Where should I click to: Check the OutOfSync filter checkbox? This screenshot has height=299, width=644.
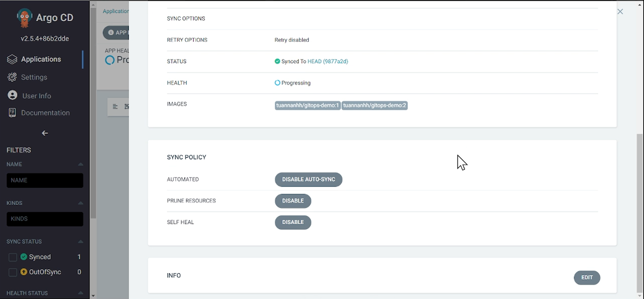[13, 272]
